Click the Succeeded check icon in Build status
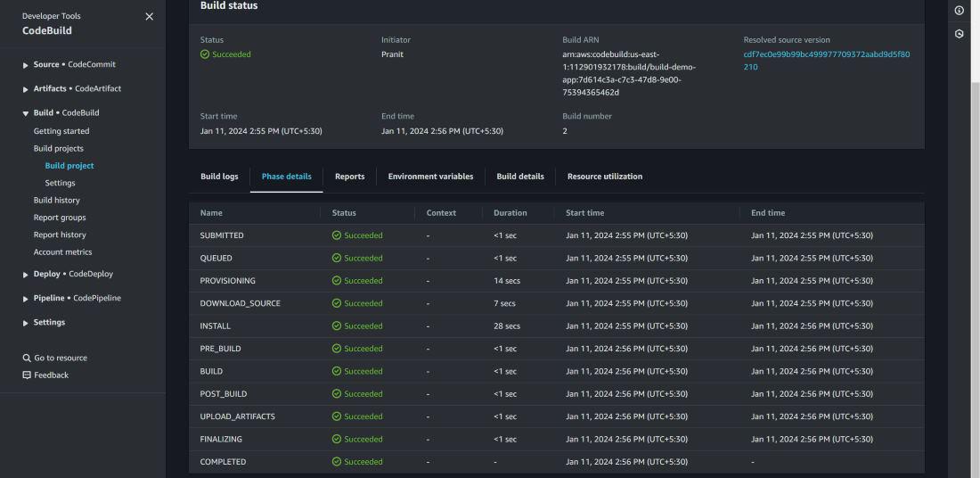Image resolution: width=980 pixels, height=478 pixels. [x=205, y=54]
